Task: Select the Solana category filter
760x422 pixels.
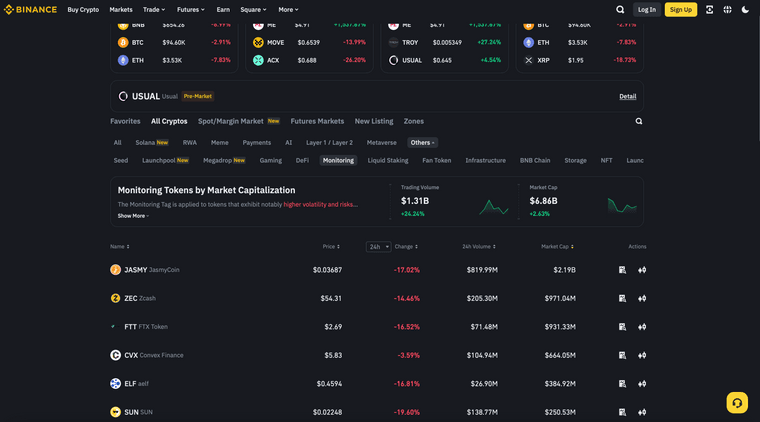Action: click(x=151, y=142)
